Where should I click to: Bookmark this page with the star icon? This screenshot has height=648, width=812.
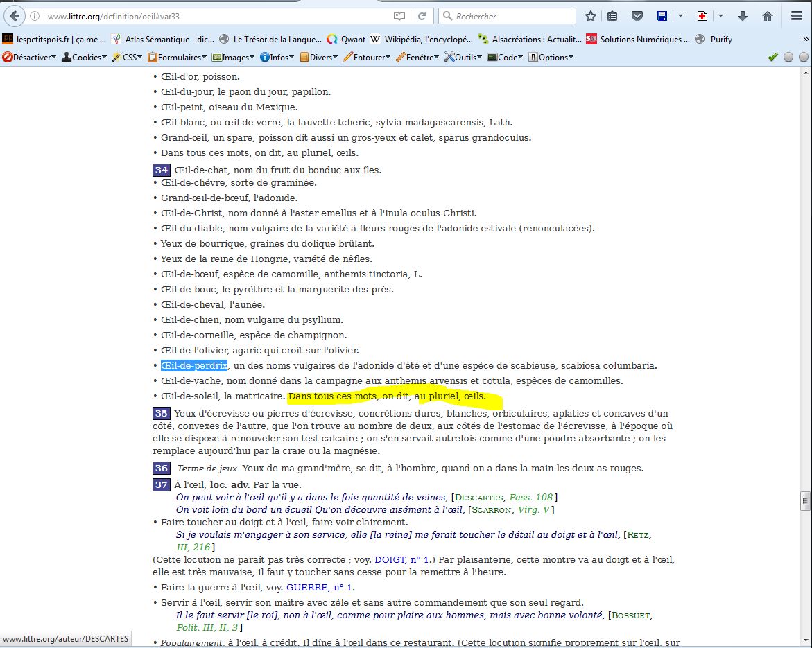pos(590,16)
